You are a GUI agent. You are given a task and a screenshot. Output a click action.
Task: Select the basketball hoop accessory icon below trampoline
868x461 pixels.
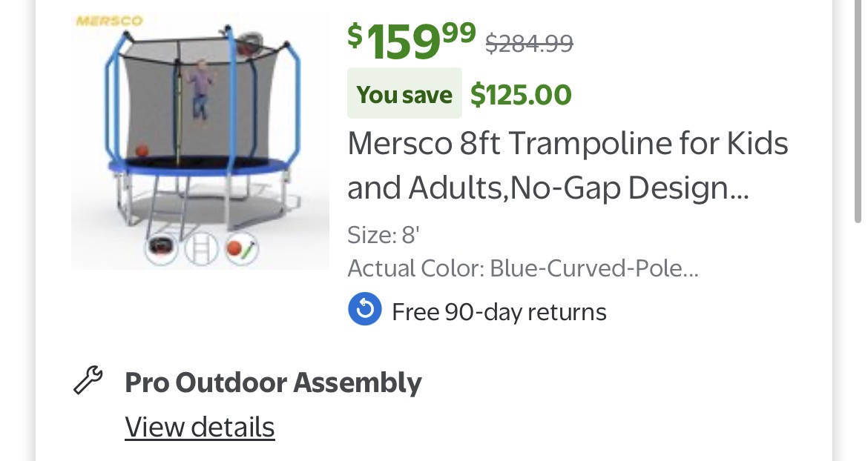161,248
